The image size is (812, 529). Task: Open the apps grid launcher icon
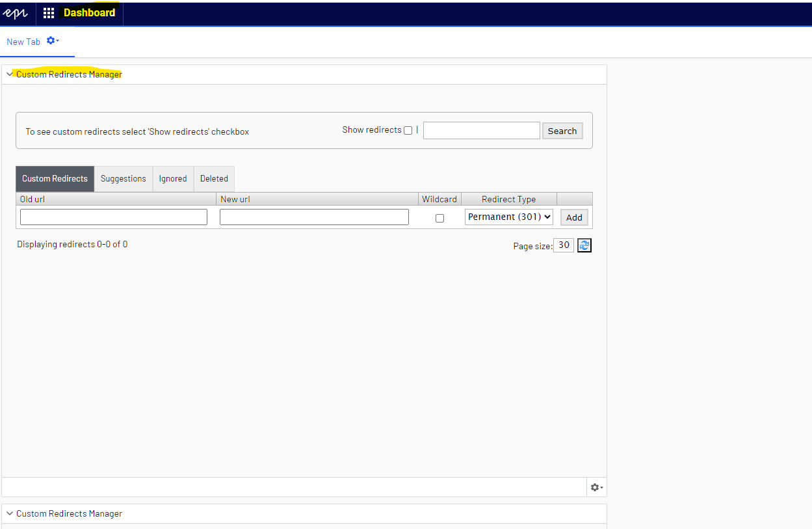[49, 13]
